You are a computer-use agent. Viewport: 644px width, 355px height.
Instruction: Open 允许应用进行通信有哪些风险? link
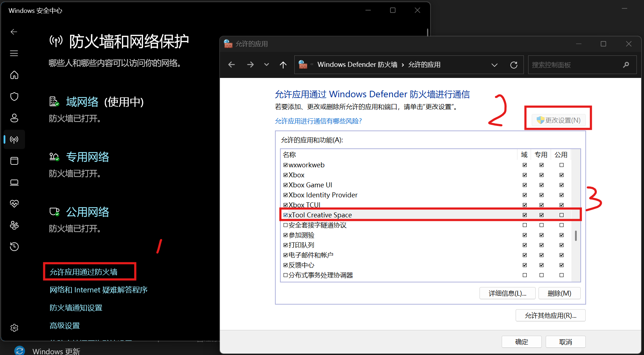click(x=318, y=121)
